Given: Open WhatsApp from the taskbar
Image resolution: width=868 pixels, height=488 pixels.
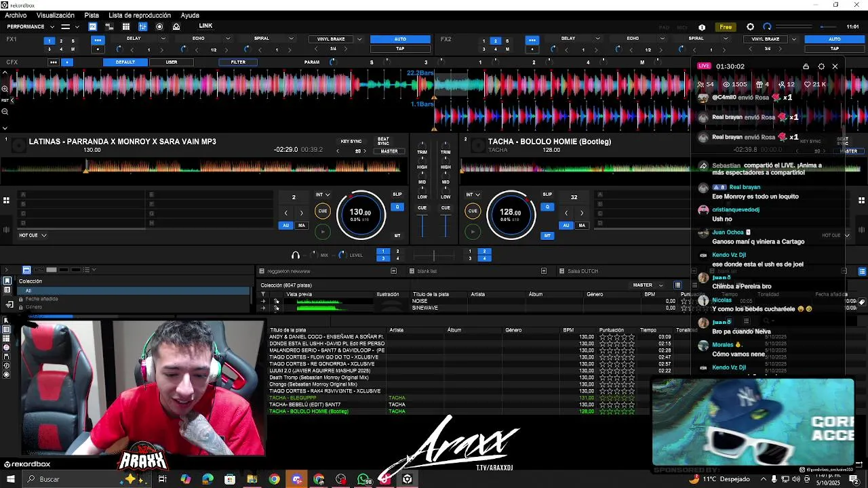Looking at the screenshot, I should pos(363,479).
